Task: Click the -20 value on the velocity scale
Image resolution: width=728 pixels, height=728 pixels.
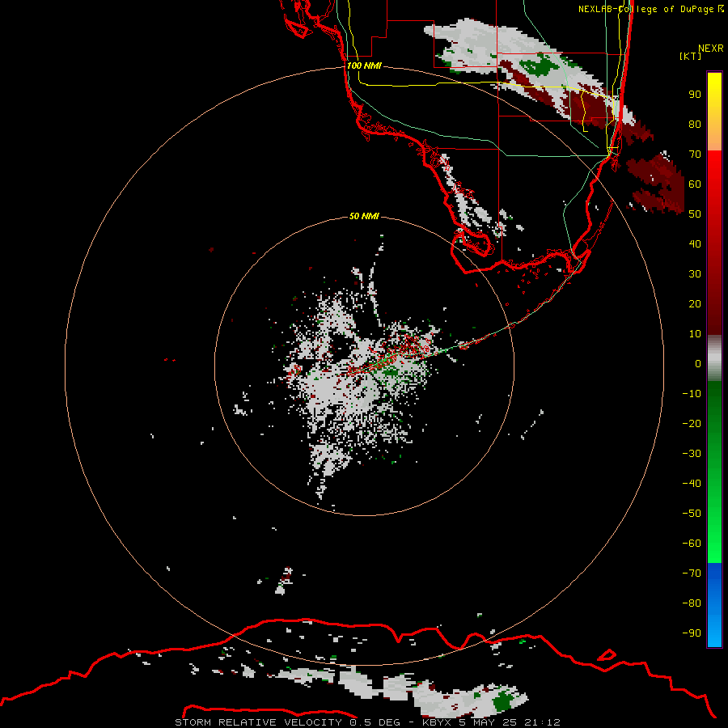Action: (x=692, y=423)
